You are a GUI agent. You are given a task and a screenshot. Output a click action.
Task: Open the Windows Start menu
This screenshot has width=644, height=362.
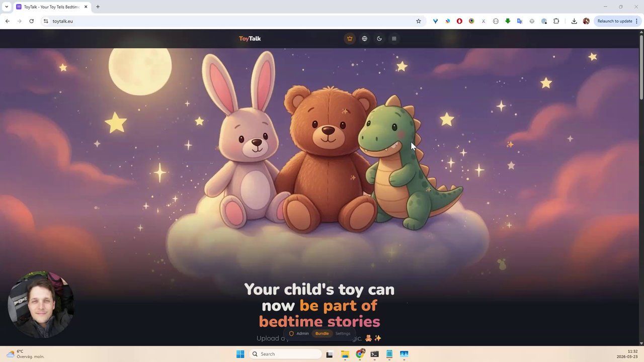pos(240,354)
